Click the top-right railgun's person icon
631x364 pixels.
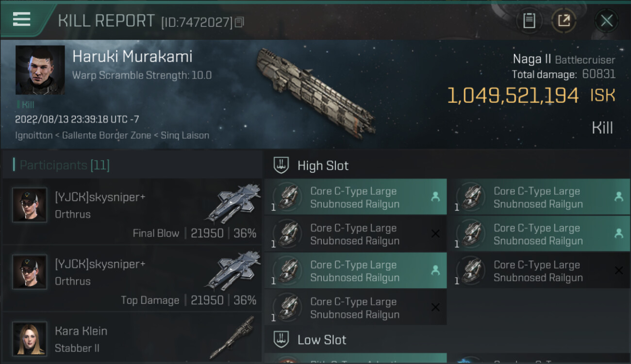point(618,197)
